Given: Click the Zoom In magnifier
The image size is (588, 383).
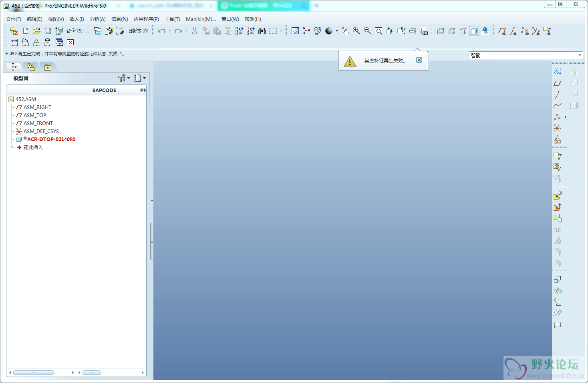Looking at the screenshot, I should (x=356, y=31).
